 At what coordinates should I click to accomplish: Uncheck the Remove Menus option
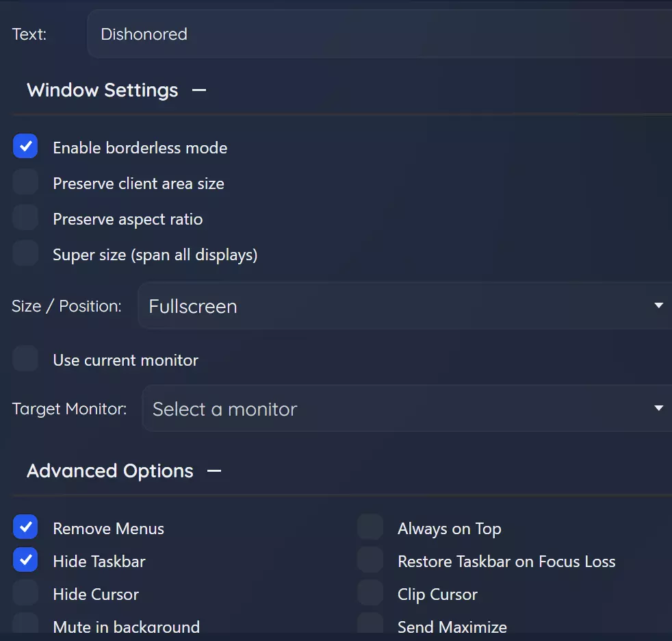[x=25, y=528]
